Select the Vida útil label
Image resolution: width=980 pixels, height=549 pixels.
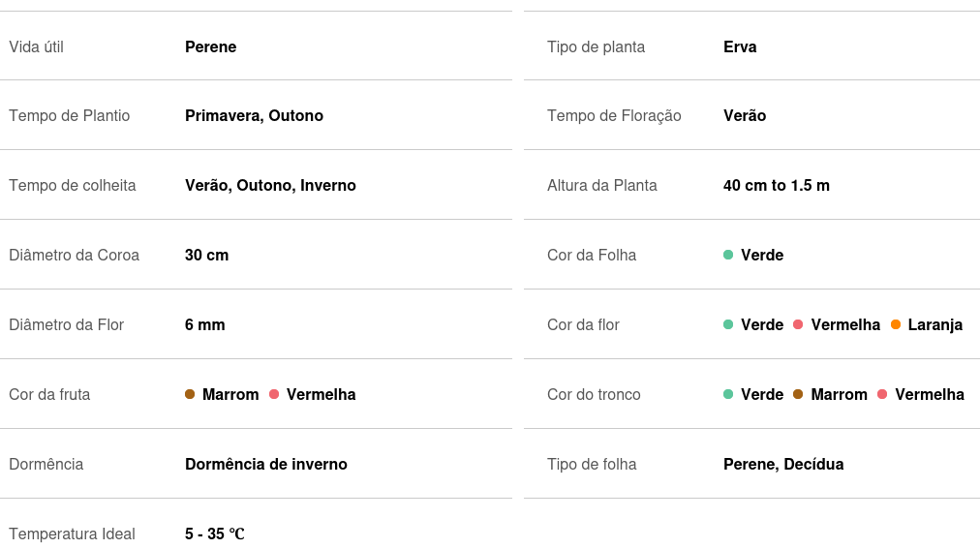point(37,46)
